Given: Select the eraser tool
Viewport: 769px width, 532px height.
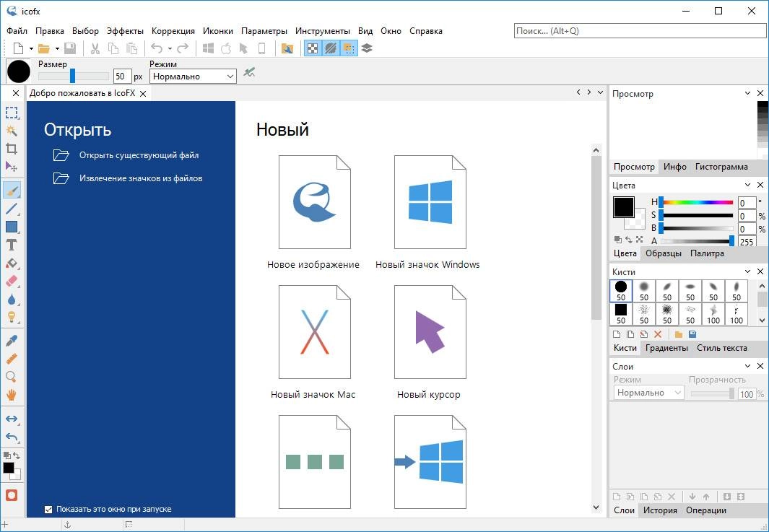Looking at the screenshot, I should pyautogui.click(x=12, y=281).
